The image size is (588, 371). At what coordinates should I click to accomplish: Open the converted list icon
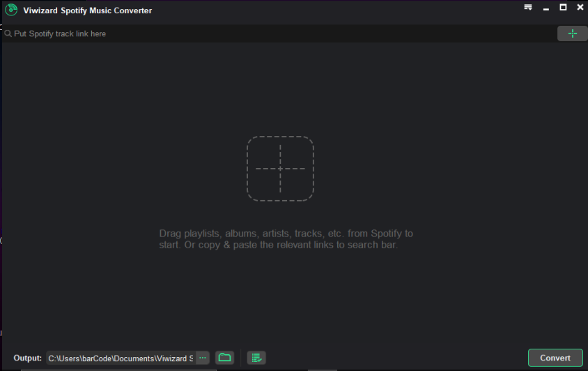pos(256,358)
